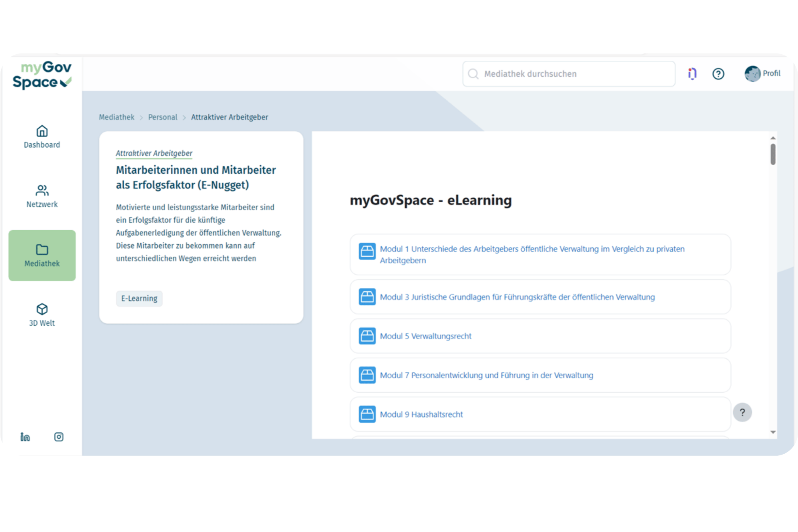
Task: Click the myGovSpace - eLearning heading
Action: click(431, 200)
